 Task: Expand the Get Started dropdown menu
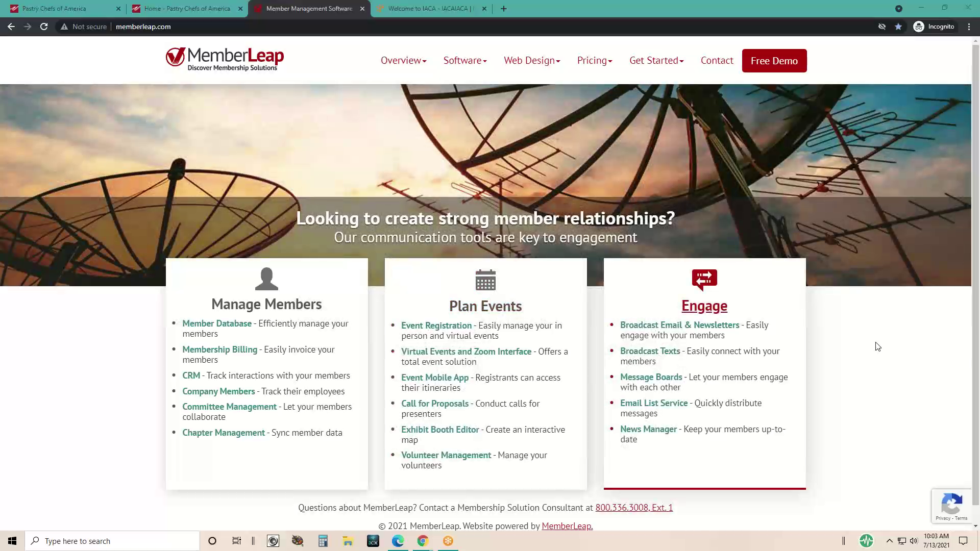(656, 60)
